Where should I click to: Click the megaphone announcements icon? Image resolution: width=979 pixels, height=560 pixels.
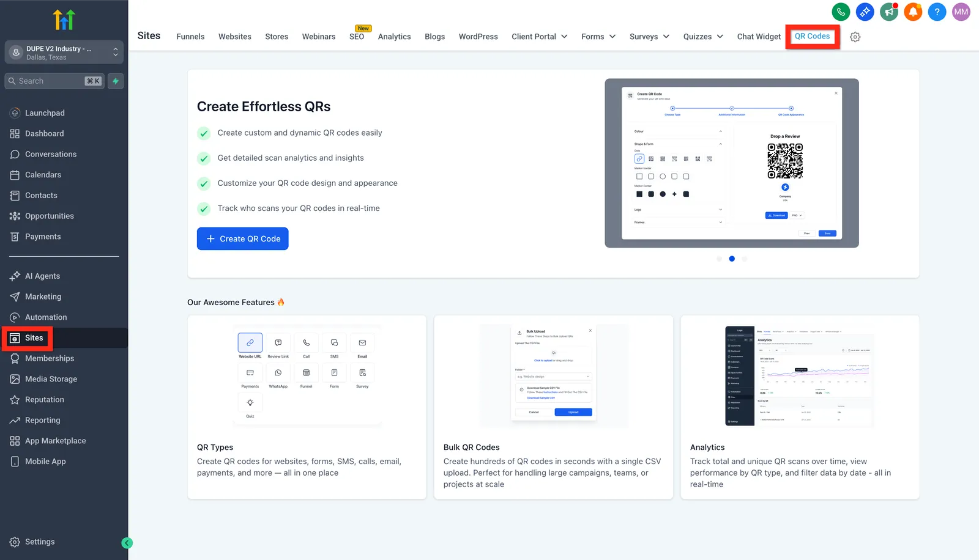pos(889,12)
